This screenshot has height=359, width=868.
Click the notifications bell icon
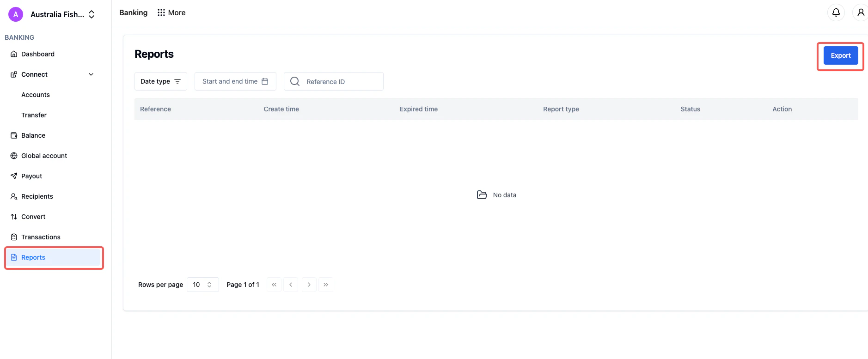836,12
